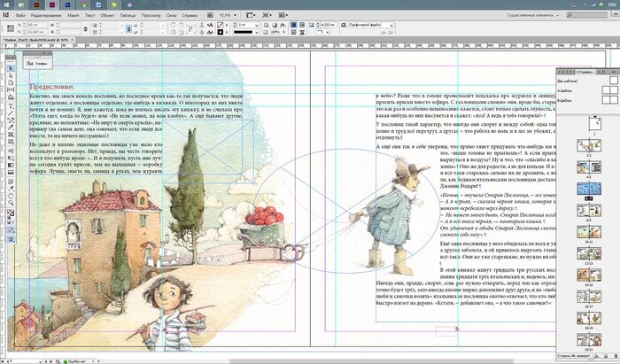The width and height of the screenshot is (620, 364).
Task: Click the Глифы panel tab
Action: (38, 64)
